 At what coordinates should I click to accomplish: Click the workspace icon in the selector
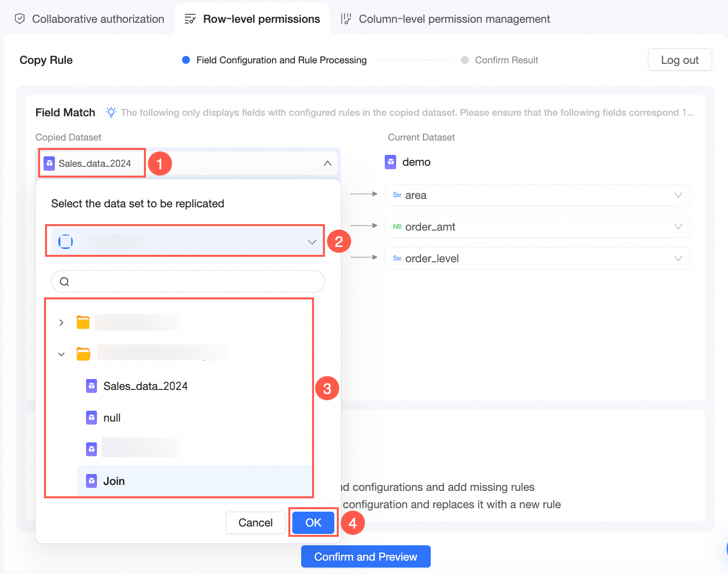pos(66,241)
